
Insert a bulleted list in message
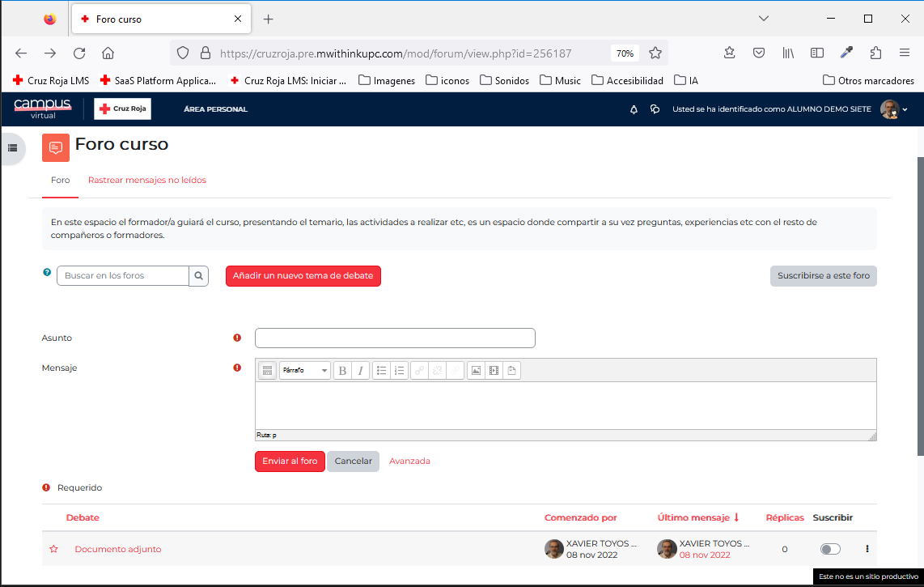point(381,371)
